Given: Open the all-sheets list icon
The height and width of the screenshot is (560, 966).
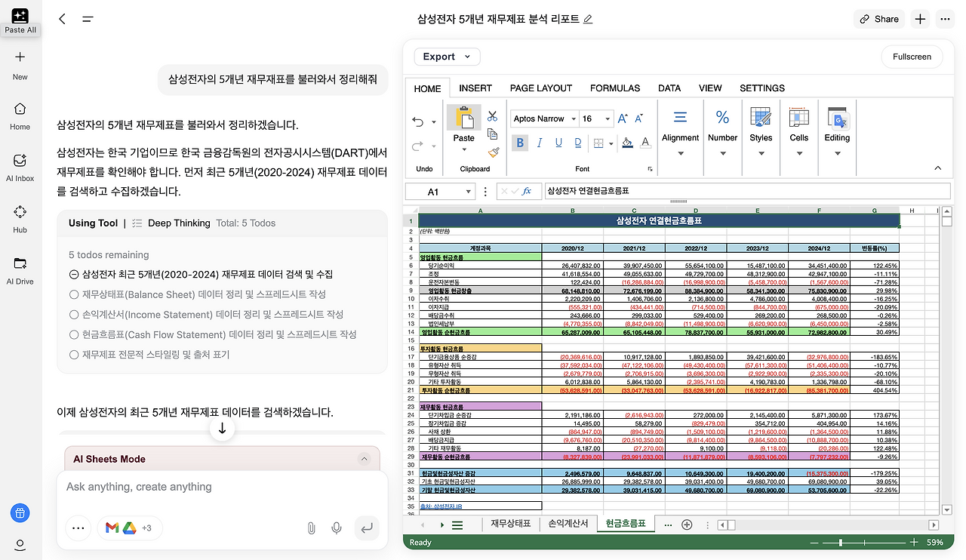Looking at the screenshot, I should point(457,525).
